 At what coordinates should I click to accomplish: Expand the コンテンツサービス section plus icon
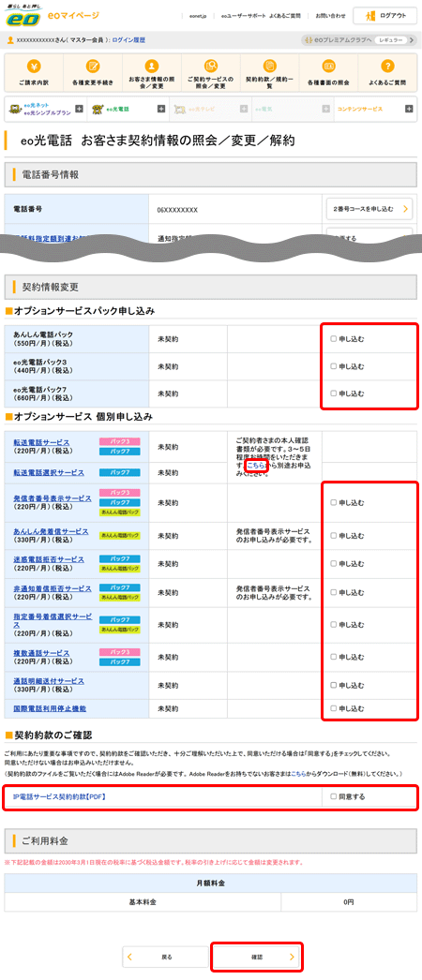[x=409, y=109]
